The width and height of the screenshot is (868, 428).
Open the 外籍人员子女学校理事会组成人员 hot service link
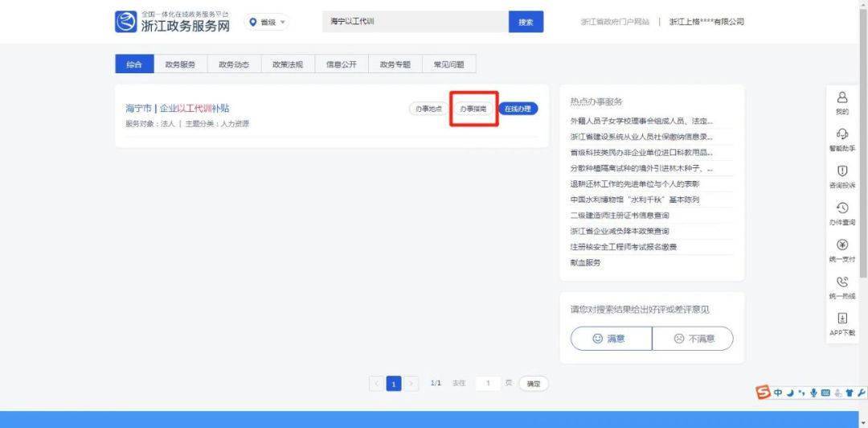pos(641,121)
